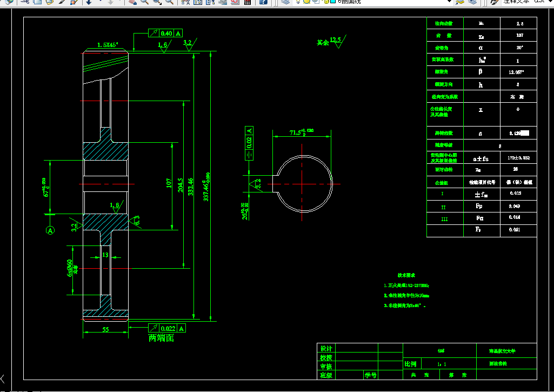Open the Zoom Window flyout tool

(157, 2)
